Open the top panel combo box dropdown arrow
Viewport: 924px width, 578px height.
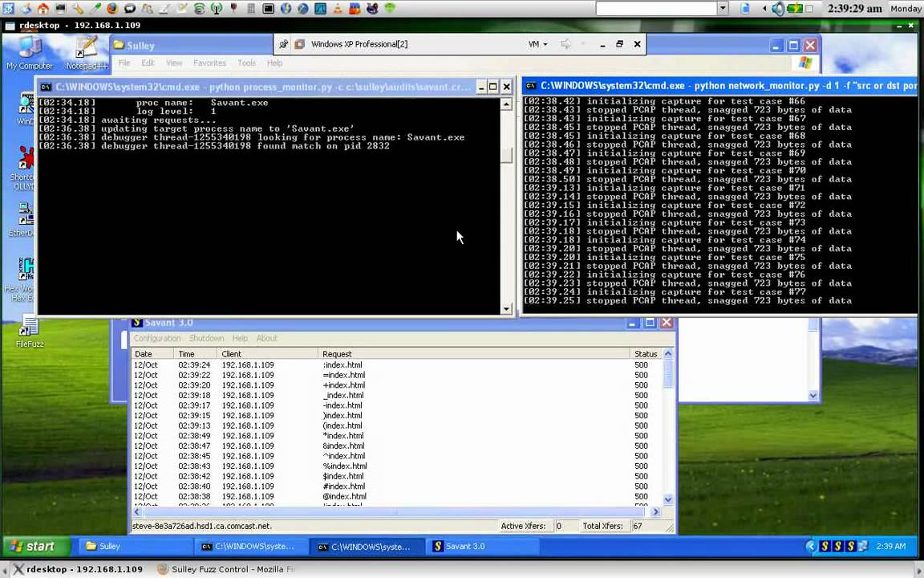click(723, 8)
